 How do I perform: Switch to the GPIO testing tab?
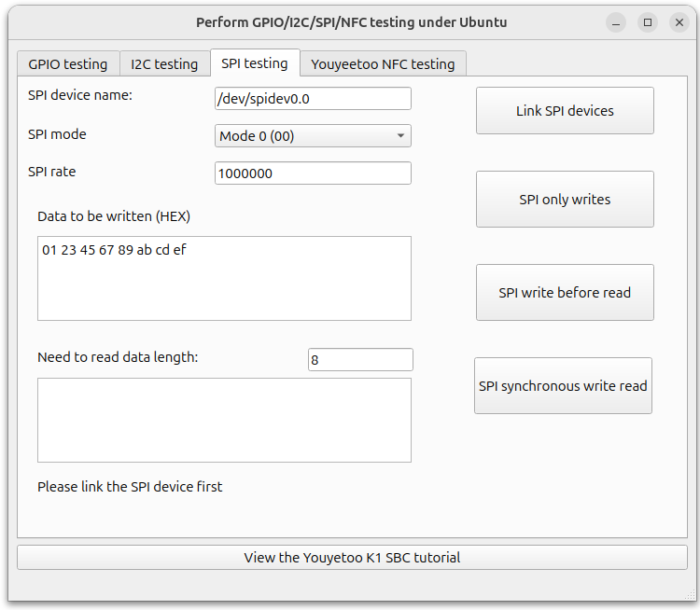[68, 64]
